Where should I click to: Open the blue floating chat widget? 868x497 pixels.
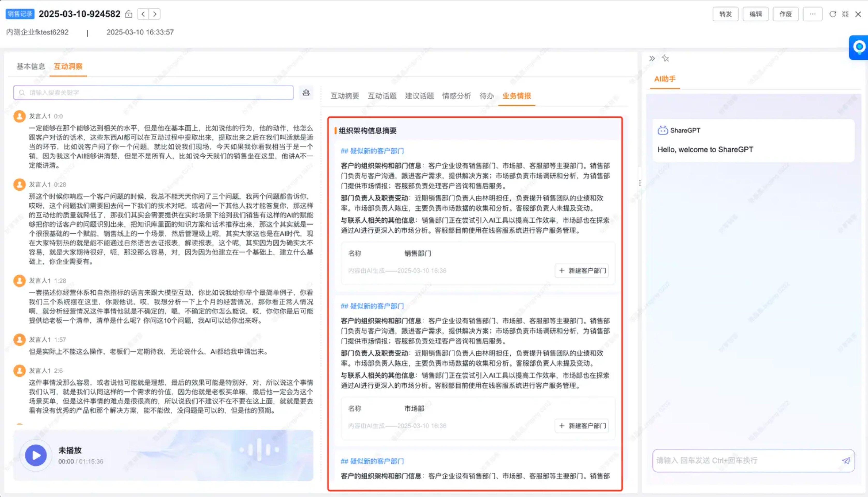tap(859, 47)
